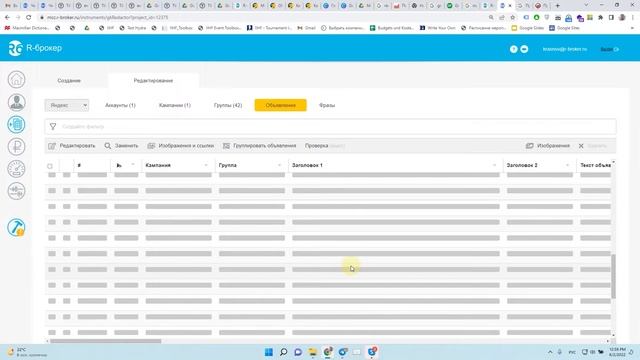
Task: Switch to the Редактирование tab
Action: click(153, 81)
